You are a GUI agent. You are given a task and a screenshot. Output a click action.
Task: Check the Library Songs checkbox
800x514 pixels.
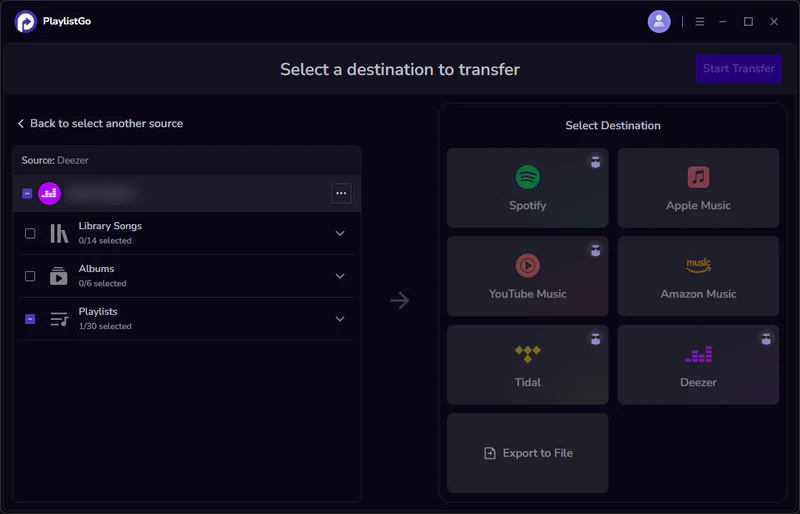(x=30, y=233)
